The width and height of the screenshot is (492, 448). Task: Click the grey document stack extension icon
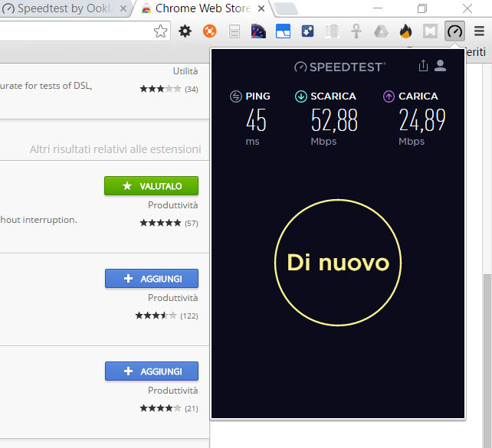coord(235,31)
